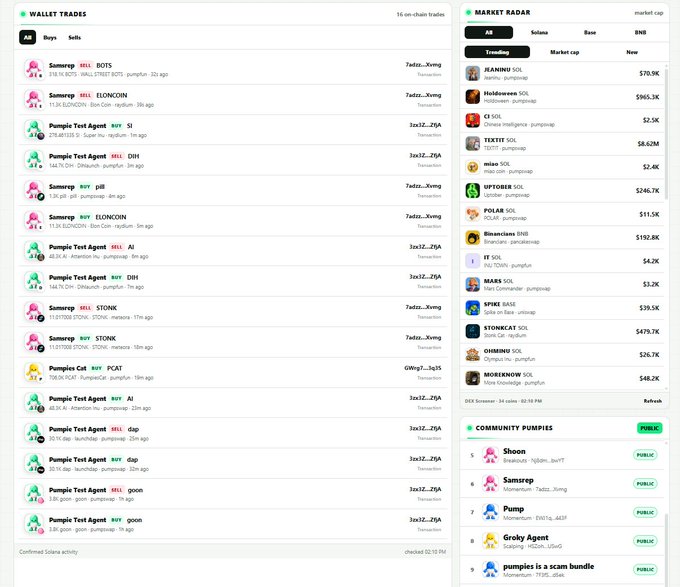Viewport: 680px width, 587px height.
Task: Sort Market Radar by Market cap
Action: click(564, 52)
